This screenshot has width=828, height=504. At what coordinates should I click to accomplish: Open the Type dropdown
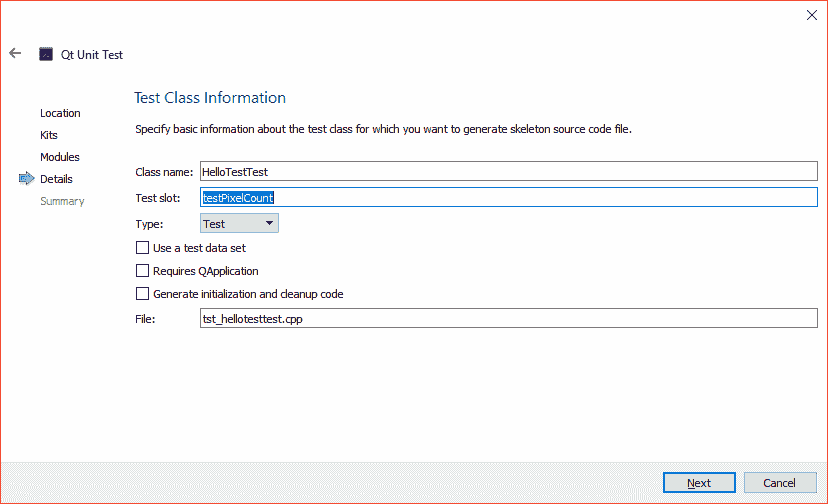[x=239, y=224]
